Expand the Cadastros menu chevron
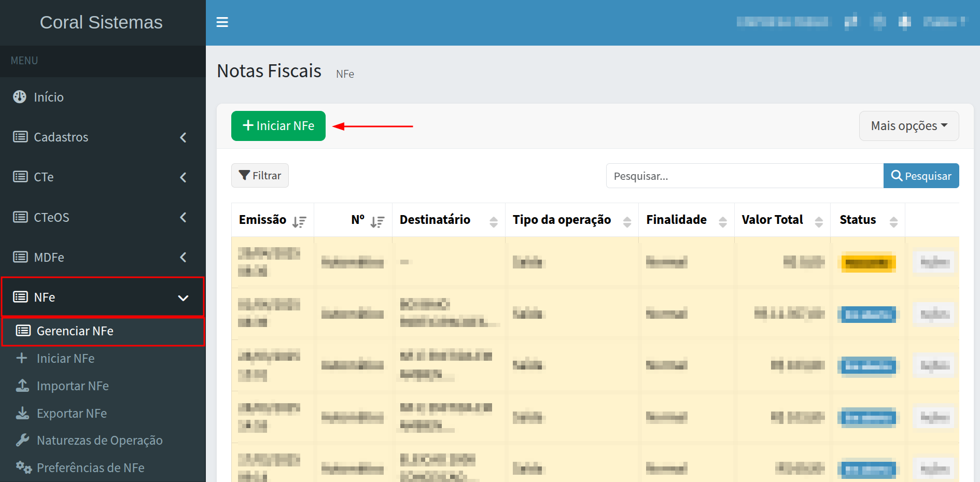980x482 pixels. point(183,137)
